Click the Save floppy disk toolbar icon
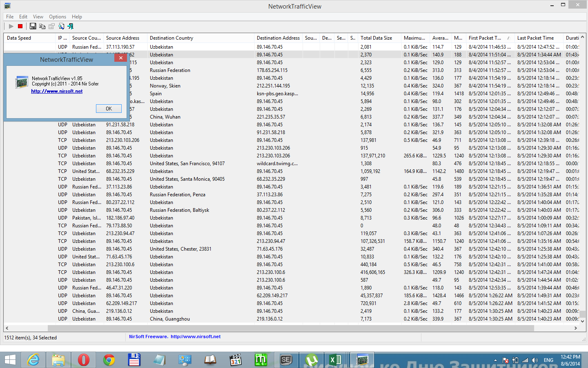Screen dimensions: 588x368 [x=33, y=26]
